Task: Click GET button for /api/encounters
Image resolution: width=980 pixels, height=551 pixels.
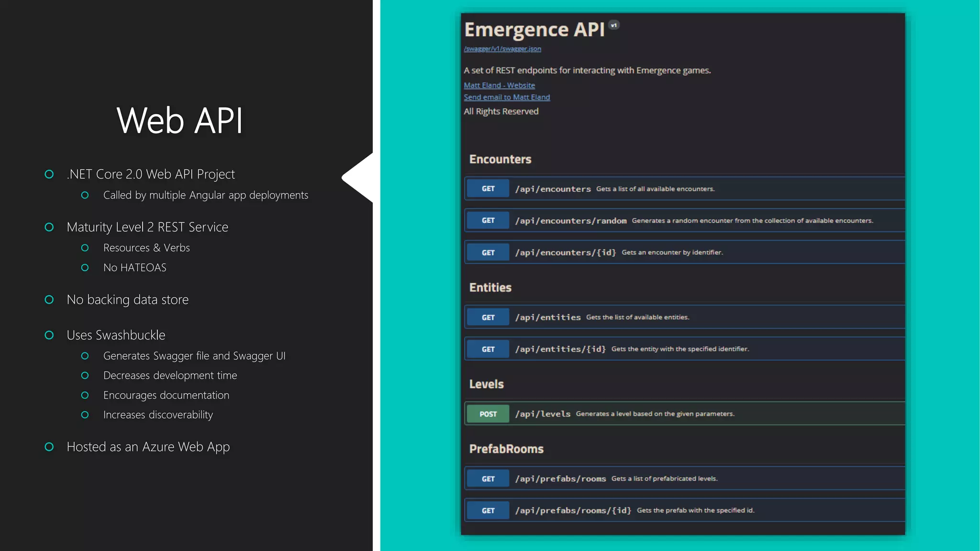Action: click(x=488, y=189)
